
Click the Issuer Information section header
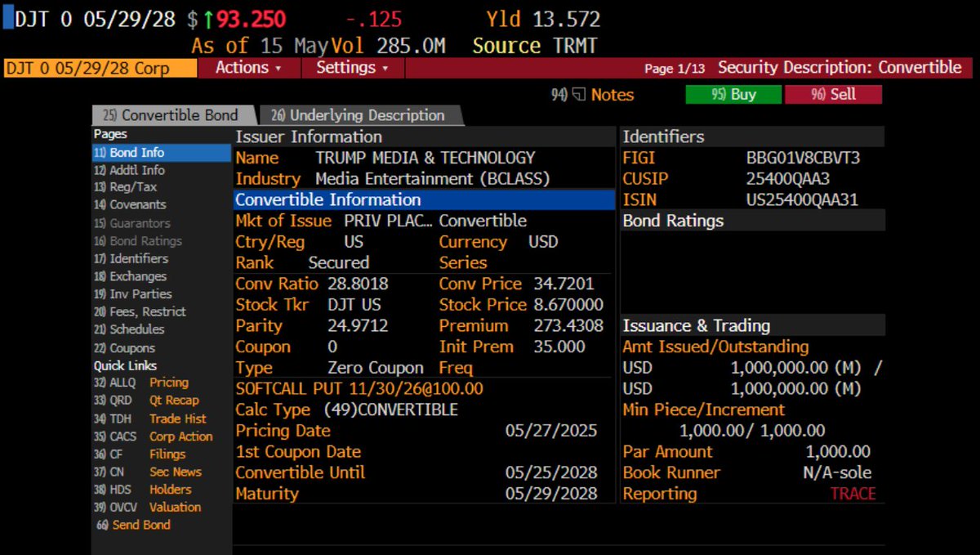click(x=425, y=137)
